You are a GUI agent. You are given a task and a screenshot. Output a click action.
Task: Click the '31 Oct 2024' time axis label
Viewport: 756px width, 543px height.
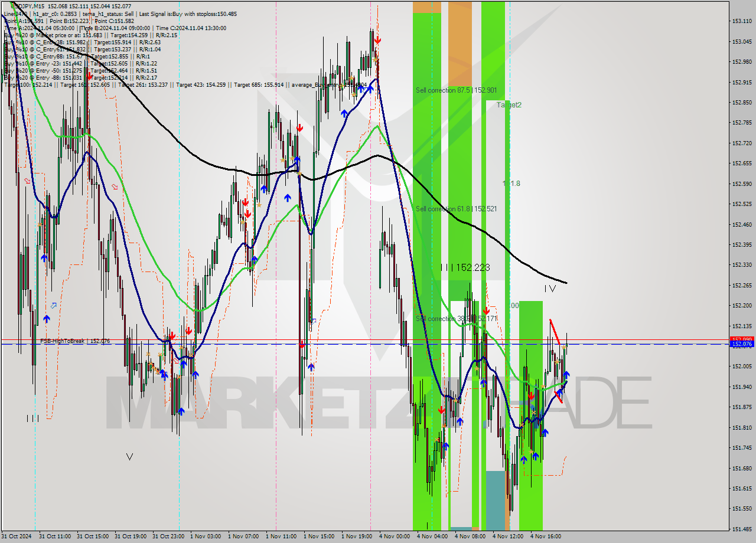[16, 537]
